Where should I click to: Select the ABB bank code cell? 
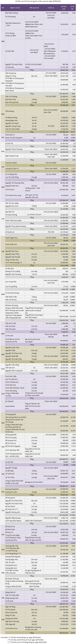click(x=3, y=41)
